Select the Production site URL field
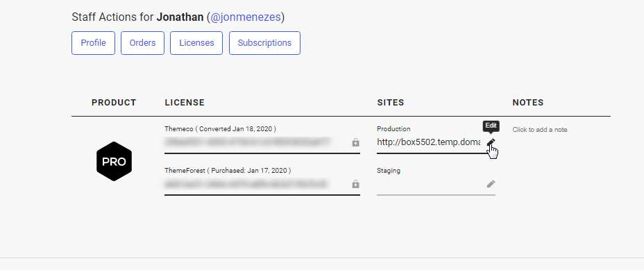 point(429,142)
